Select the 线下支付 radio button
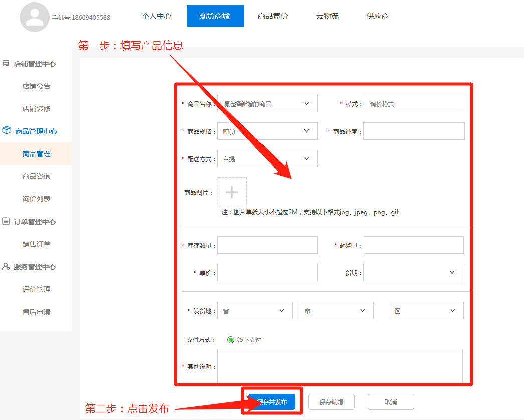This screenshot has width=524, height=420. (231, 340)
